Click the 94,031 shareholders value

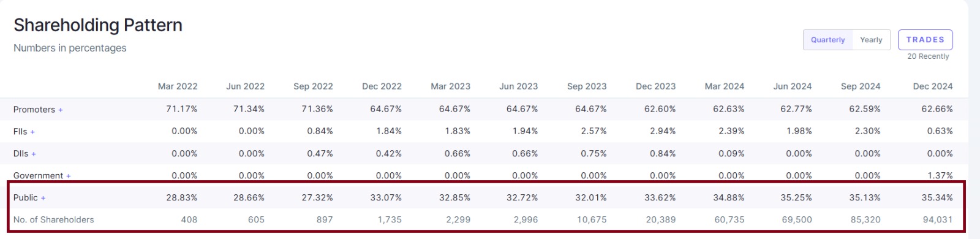coord(938,219)
